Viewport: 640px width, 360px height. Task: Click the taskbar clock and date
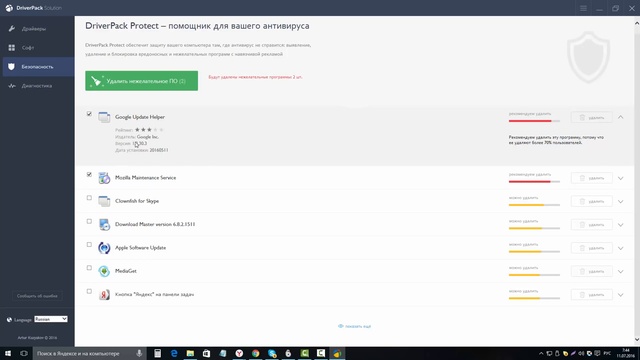coord(625,353)
